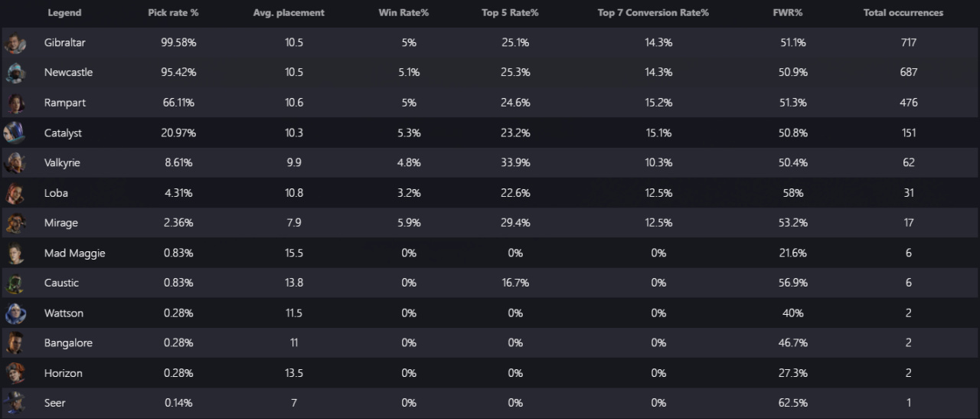This screenshot has width=980, height=419.
Task: Select the Mad Maggie row name
Action: tap(74, 253)
